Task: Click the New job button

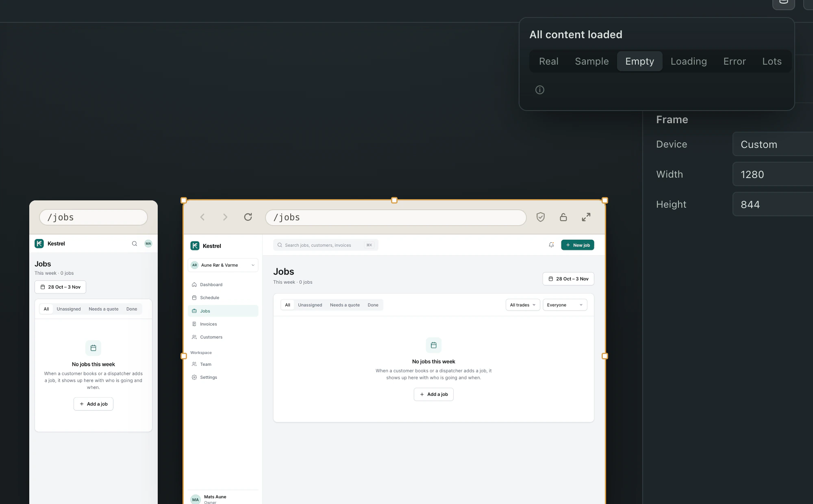Action: (x=578, y=245)
